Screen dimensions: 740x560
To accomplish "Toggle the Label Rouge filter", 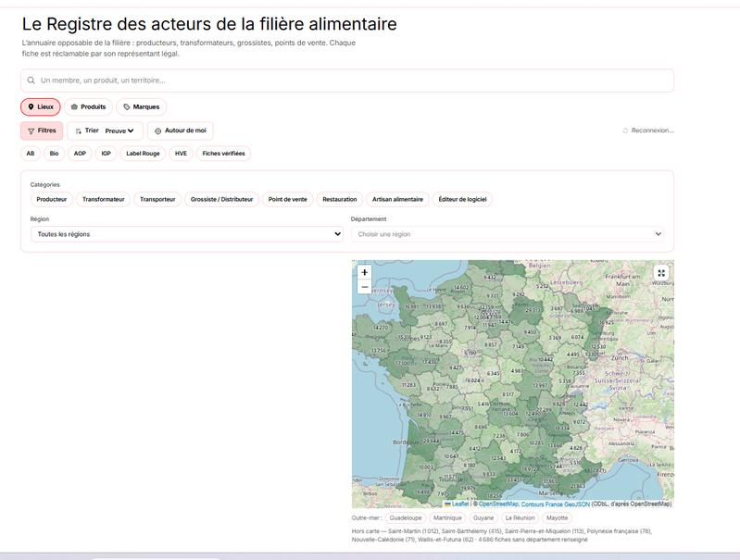I will pos(143,154).
